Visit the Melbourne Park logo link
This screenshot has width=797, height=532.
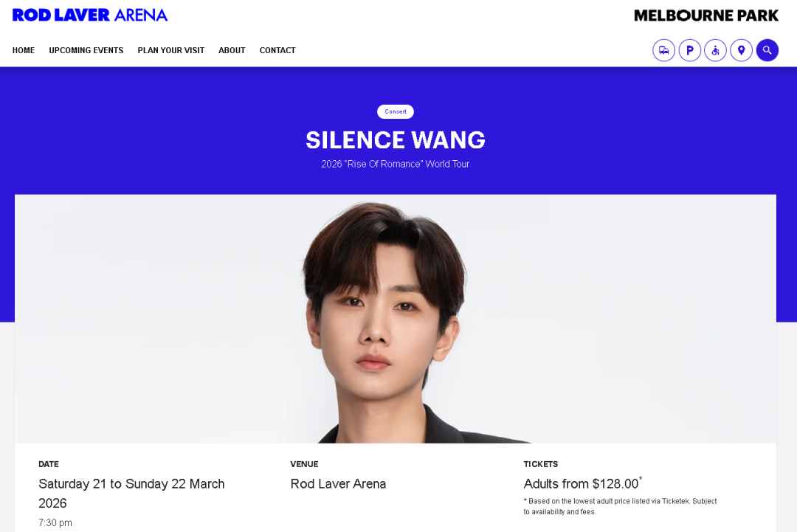point(706,15)
